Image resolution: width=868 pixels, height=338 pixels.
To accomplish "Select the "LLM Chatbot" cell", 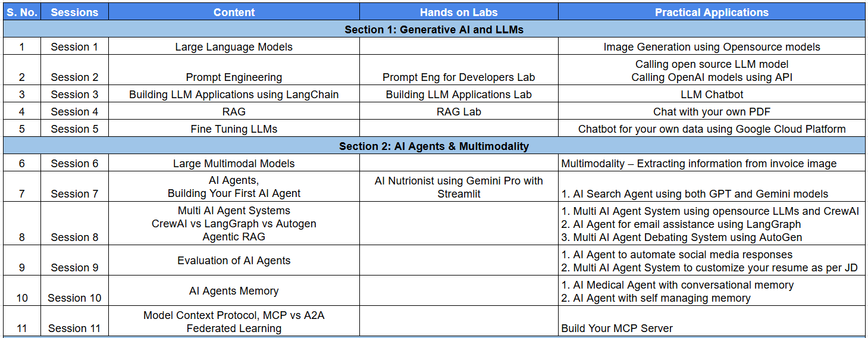I will (x=712, y=94).
